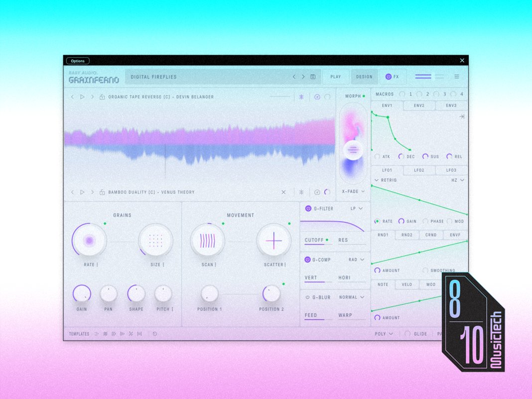The width and height of the screenshot is (532, 399).
Task: Disable the G-Filter power toggle
Action: (x=308, y=208)
